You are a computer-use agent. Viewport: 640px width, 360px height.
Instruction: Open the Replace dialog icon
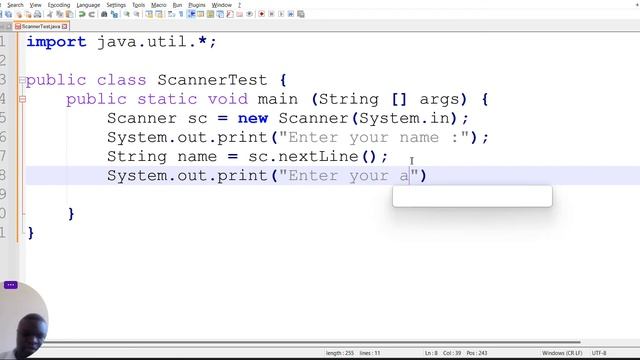(114, 14)
